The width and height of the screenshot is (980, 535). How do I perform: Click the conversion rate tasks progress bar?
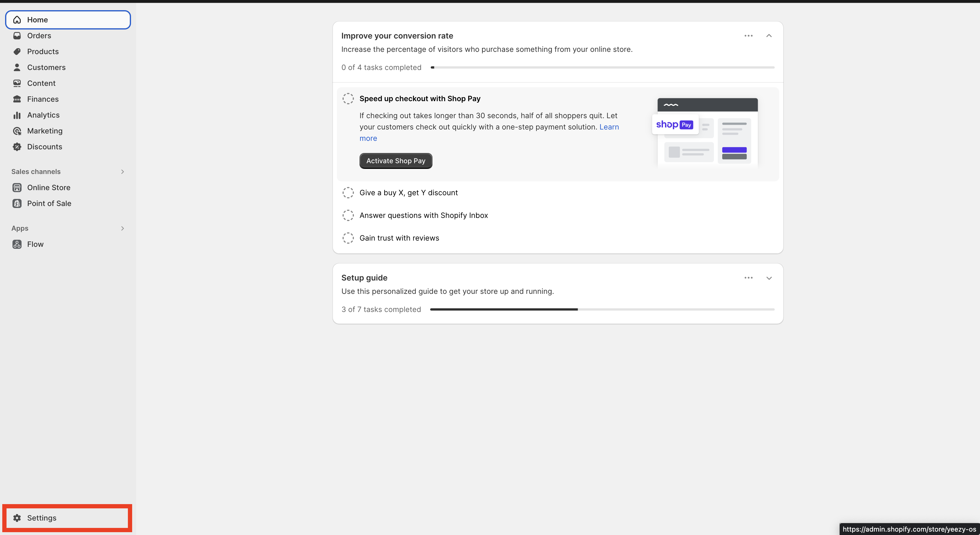coord(602,67)
